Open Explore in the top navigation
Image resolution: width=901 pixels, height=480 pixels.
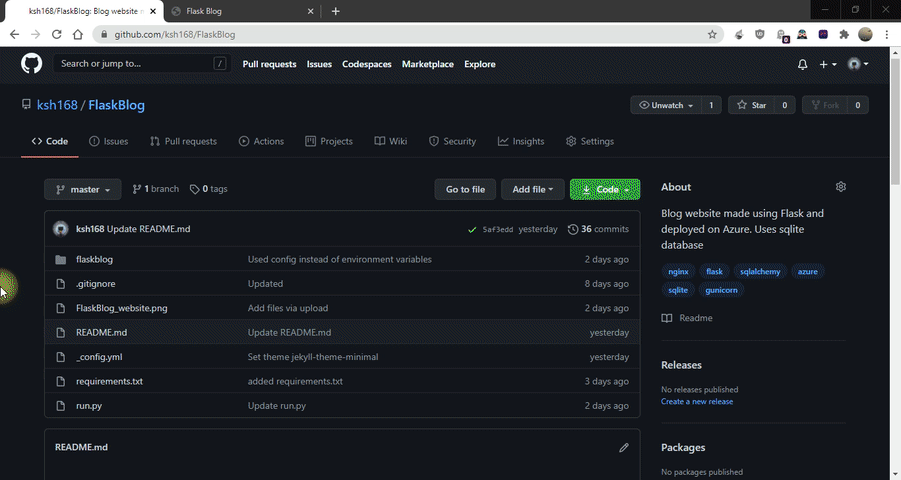point(480,64)
